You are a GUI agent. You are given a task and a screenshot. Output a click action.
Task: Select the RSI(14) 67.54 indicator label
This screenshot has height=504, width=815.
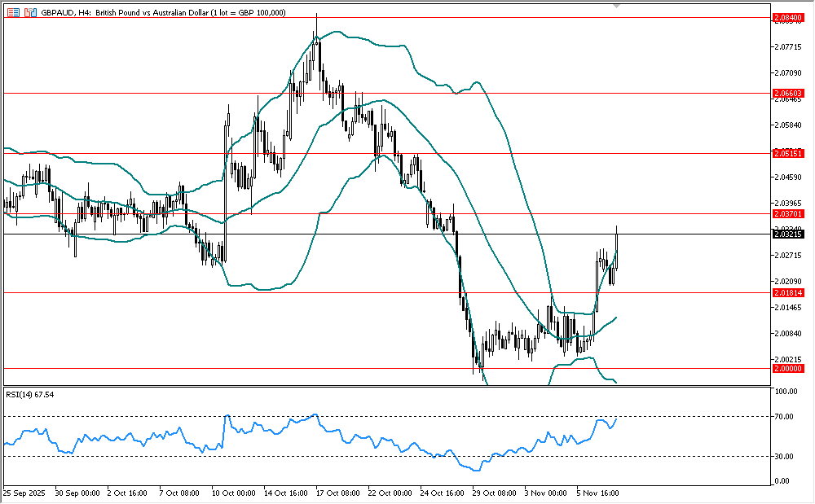coord(29,395)
